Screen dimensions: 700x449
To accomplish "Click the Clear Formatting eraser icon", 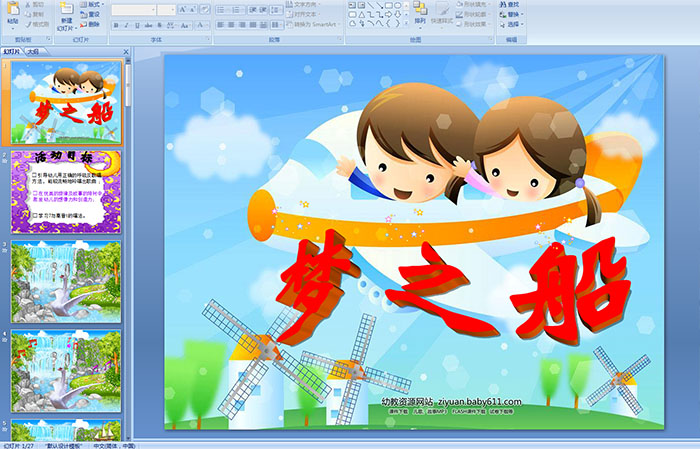I will coord(205,9).
